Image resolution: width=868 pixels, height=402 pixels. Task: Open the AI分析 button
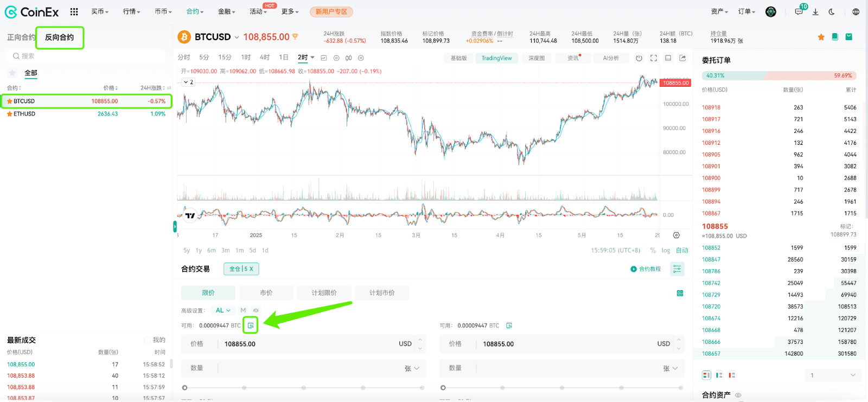coord(611,58)
